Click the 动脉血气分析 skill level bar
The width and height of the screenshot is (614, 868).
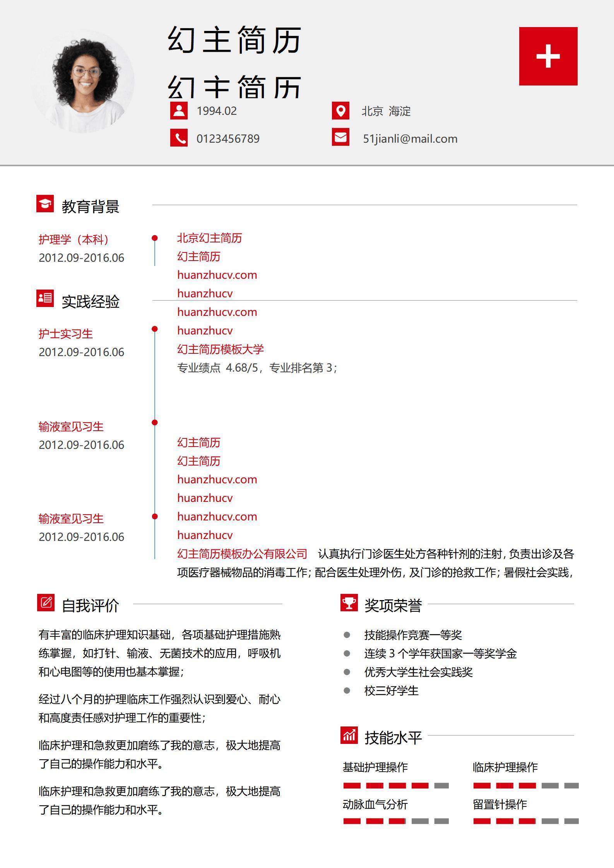396,821
